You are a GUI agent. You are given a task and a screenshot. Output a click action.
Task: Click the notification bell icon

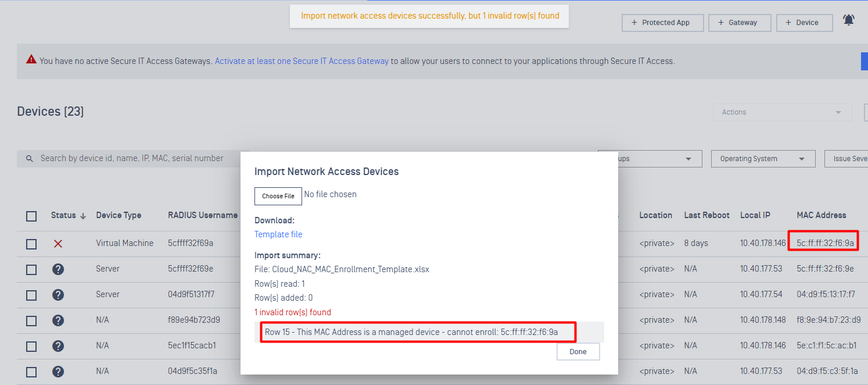tap(849, 20)
